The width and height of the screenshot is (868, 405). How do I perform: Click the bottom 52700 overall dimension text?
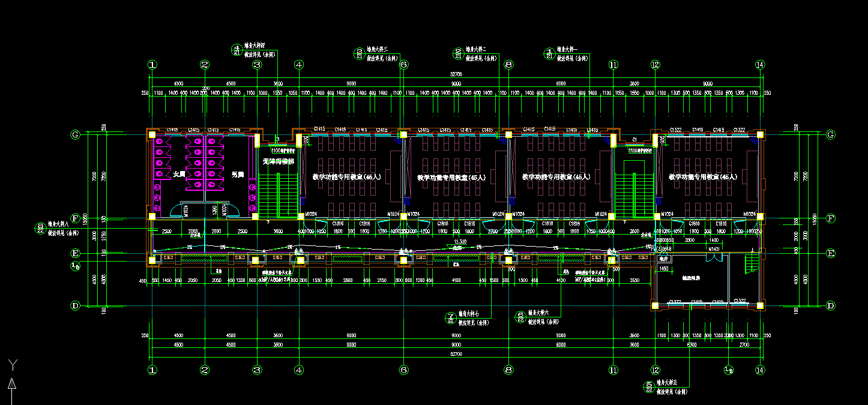[456, 355]
